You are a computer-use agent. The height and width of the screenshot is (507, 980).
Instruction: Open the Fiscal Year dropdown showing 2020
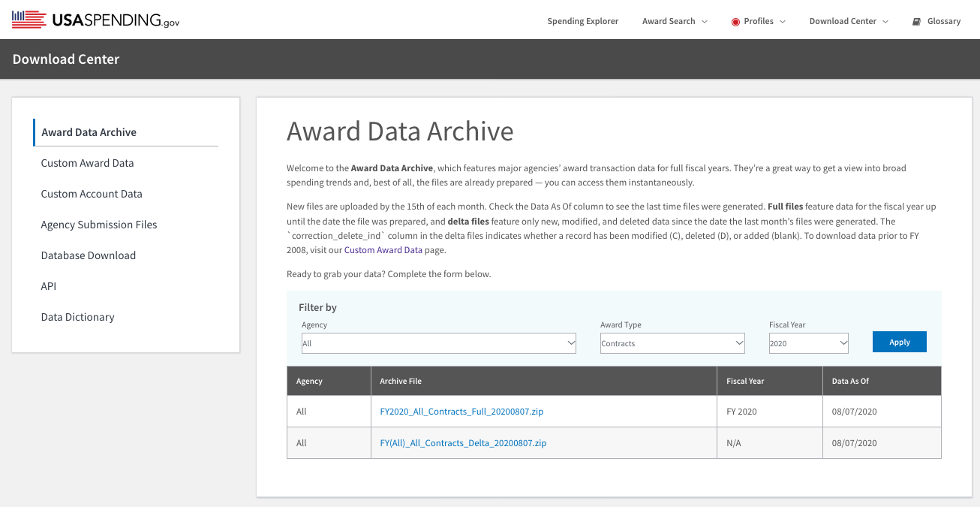pyautogui.click(x=809, y=343)
